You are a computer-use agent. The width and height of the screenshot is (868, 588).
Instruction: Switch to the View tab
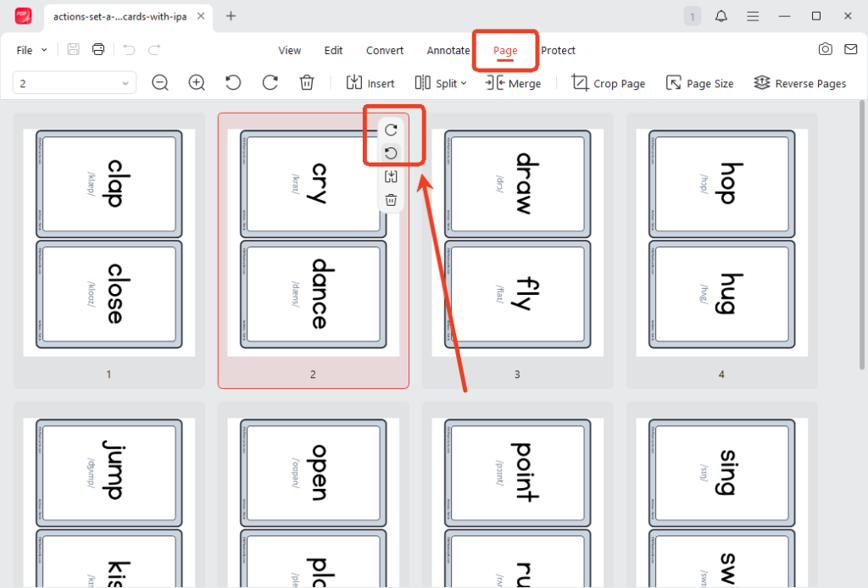point(290,50)
